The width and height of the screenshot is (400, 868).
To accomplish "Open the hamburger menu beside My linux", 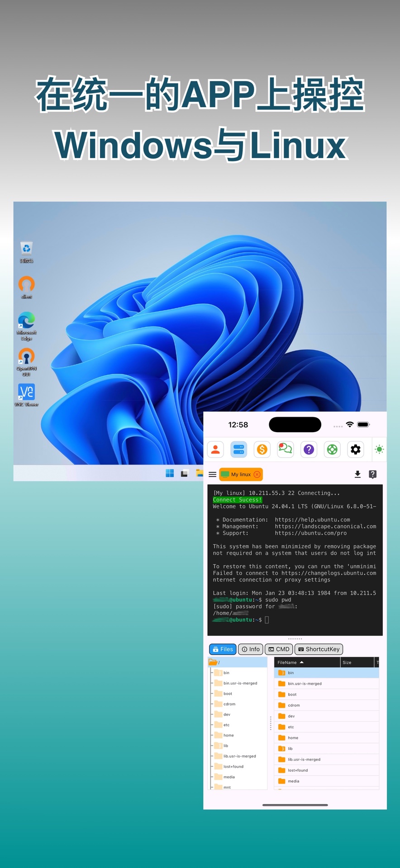I will (x=212, y=475).
